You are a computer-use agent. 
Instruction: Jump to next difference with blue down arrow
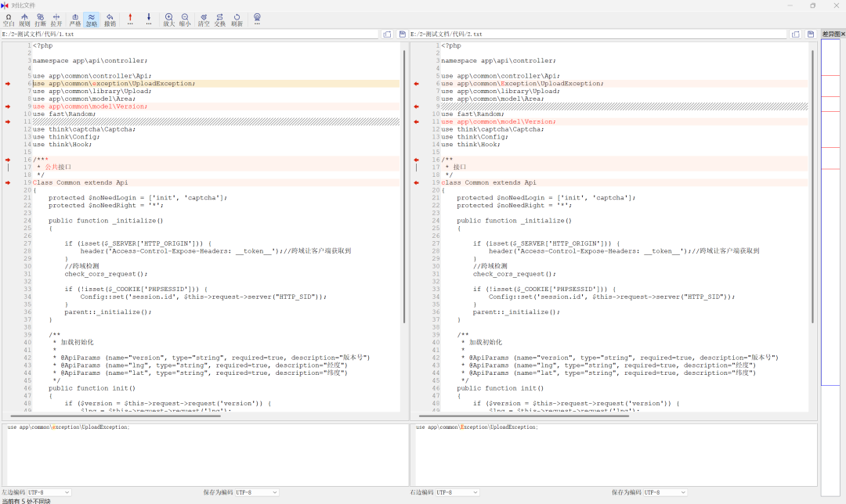(149, 19)
